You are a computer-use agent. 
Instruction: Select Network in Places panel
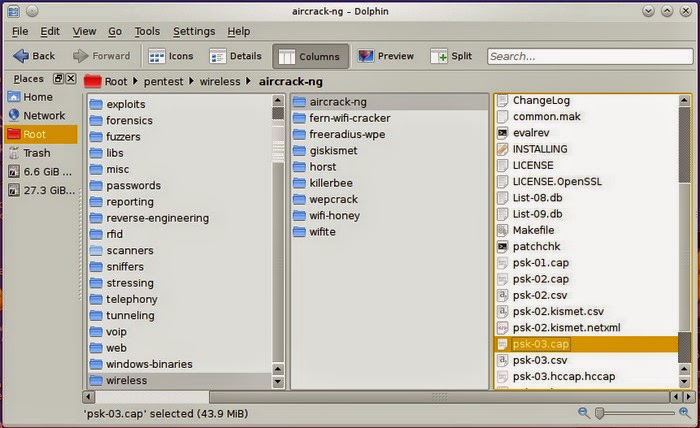click(x=41, y=116)
